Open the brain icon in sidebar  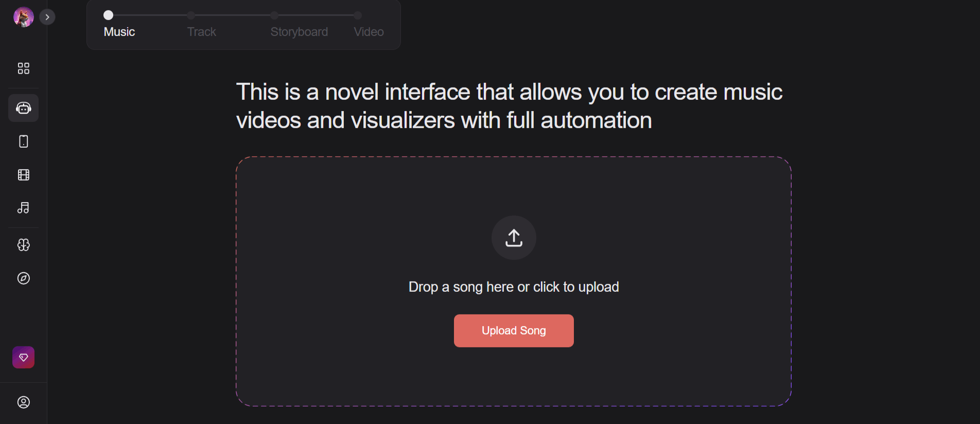click(x=24, y=245)
